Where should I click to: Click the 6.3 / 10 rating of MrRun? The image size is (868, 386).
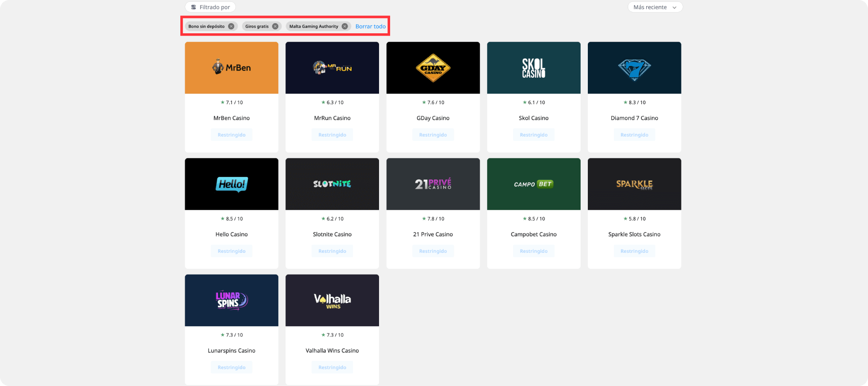pyautogui.click(x=333, y=103)
